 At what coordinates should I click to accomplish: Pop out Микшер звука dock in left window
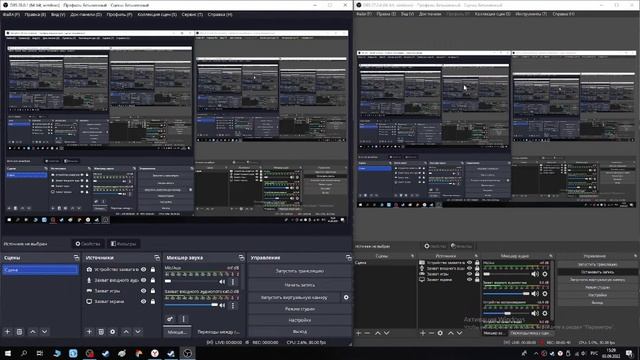[x=242, y=258]
